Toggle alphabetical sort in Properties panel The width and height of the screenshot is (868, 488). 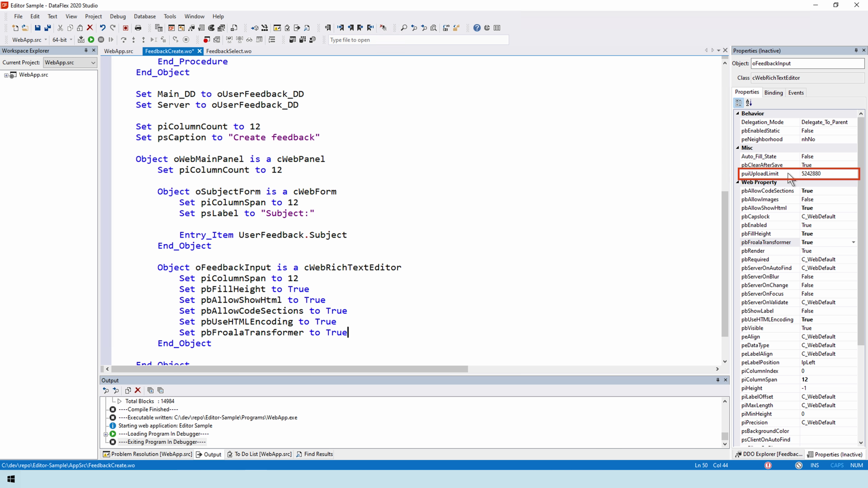click(749, 103)
